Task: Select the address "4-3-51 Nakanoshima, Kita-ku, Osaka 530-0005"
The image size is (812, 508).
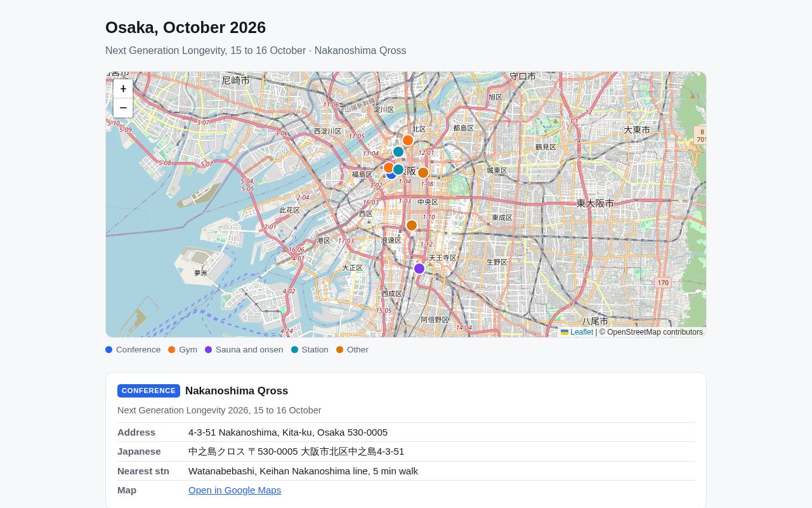Action: pos(288,432)
